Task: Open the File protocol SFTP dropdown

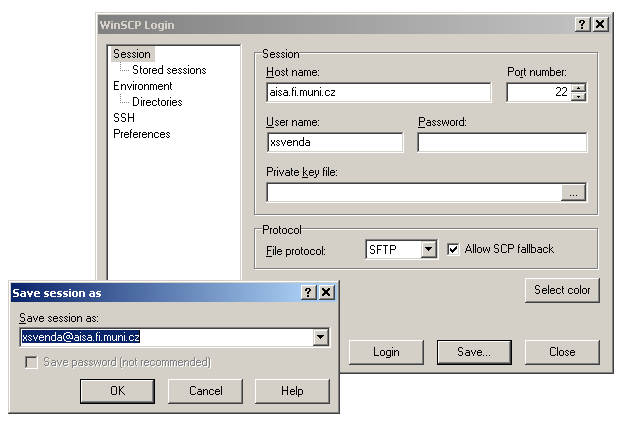Action: pyautogui.click(x=428, y=249)
